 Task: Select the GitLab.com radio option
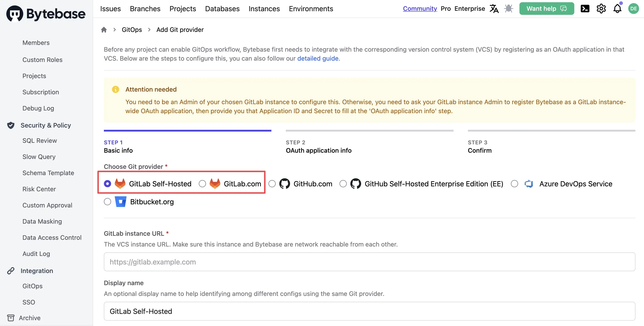coord(202,184)
